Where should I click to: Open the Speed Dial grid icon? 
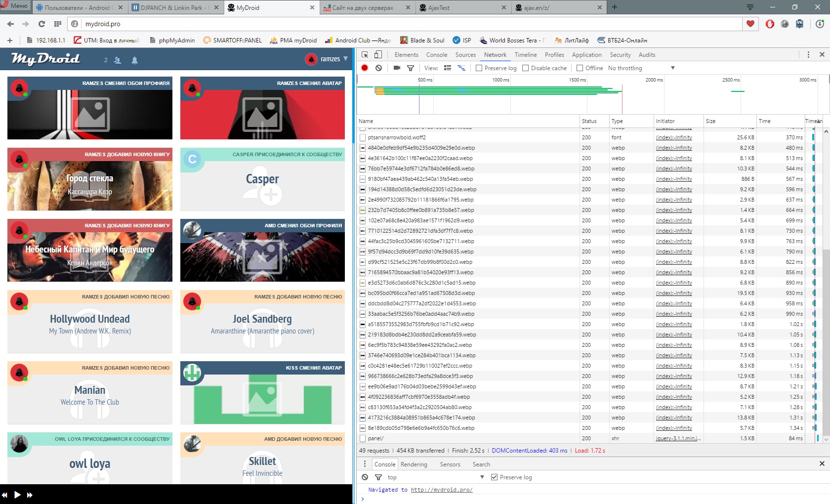[x=58, y=24]
